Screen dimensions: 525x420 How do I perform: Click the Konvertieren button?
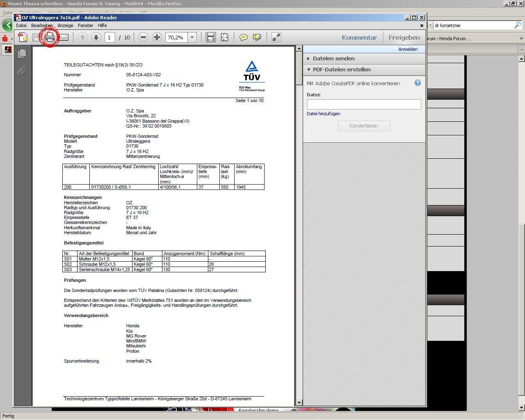364,126
